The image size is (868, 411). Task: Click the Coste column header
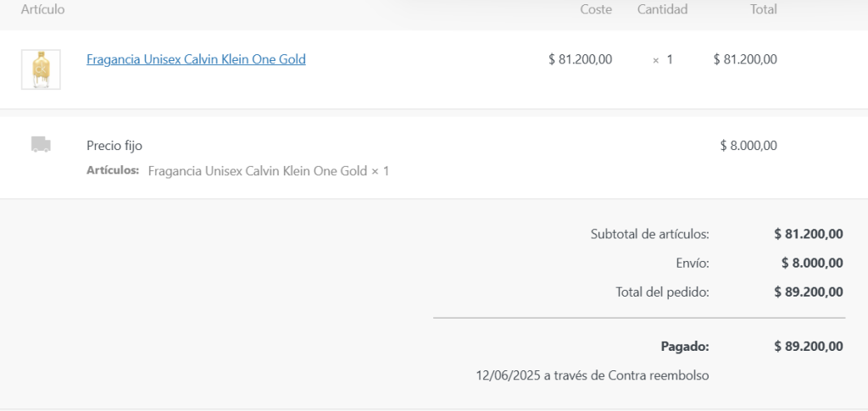pos(596,9)
